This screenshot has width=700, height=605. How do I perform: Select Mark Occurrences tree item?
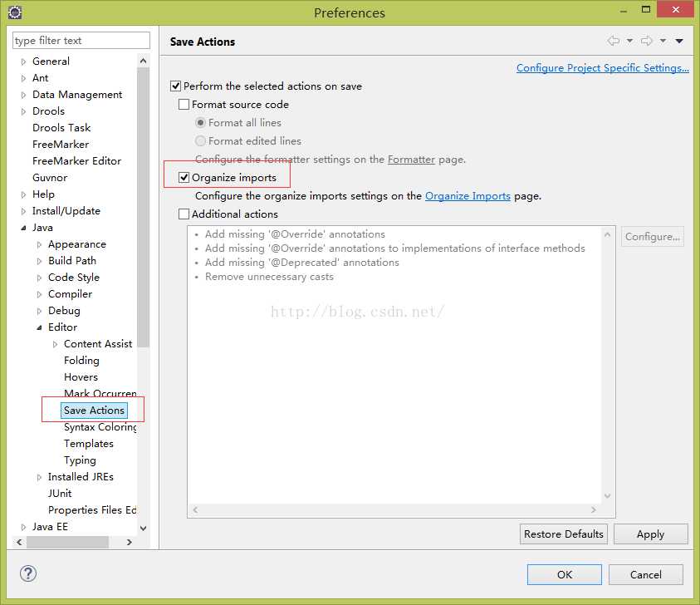pyautogui.click(x=100, y=394)
